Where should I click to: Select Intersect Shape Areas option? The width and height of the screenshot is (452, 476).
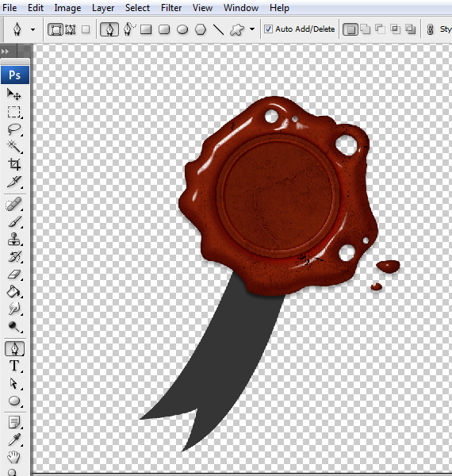395,29
